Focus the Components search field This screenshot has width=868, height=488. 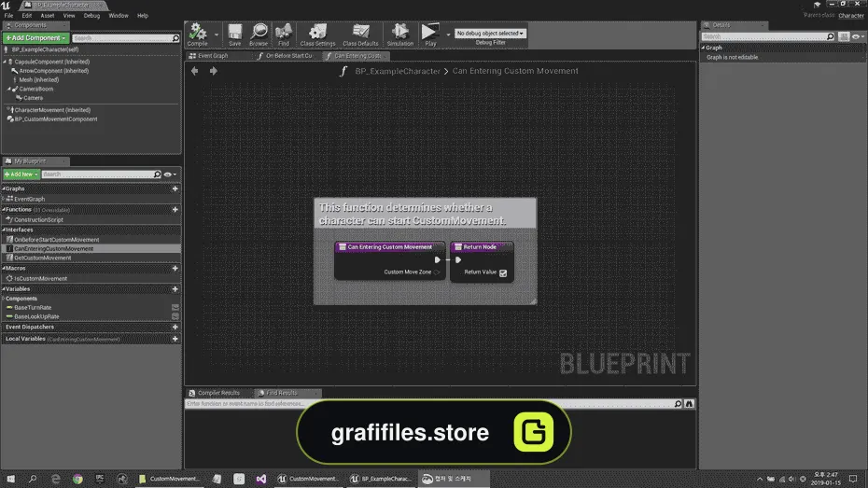(126, 38)
